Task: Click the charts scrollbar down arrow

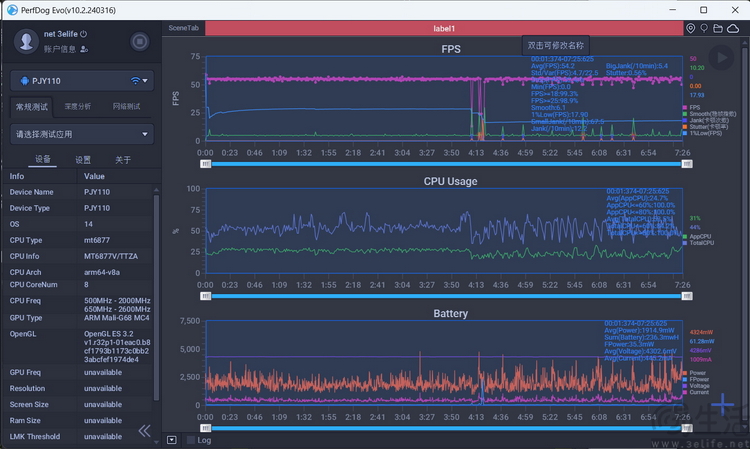Action: coord(744,427)
